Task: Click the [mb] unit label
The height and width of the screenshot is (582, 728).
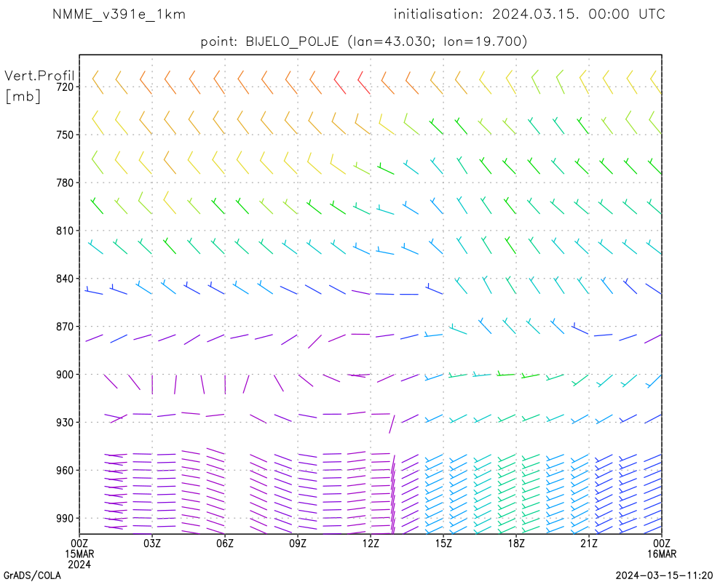Action: click(x=23, y=96)
